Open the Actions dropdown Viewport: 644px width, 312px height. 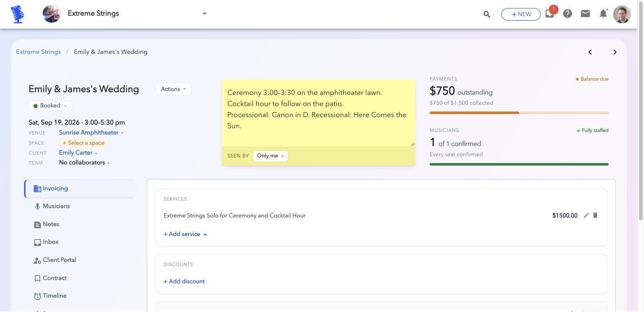(x=173, y=89)
